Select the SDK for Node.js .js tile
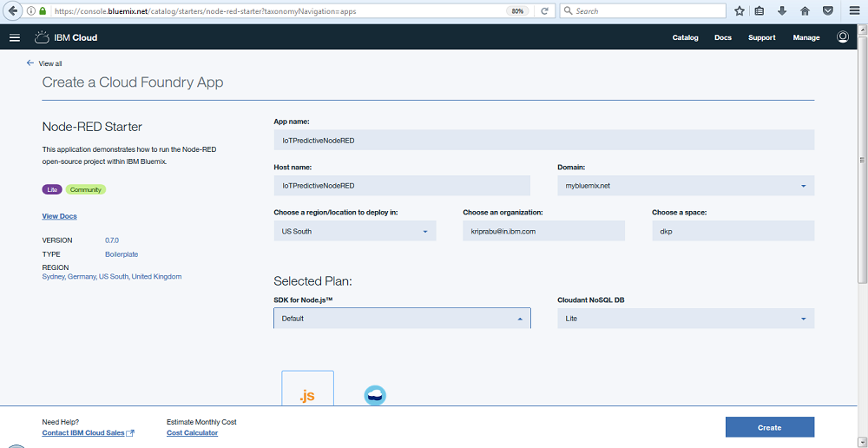The width and height of the screenshot is (868, 448). point(307,388)
